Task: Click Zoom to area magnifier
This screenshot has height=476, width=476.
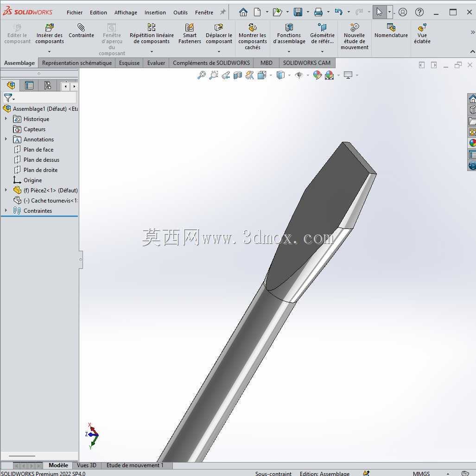Action: pos(213,75)
